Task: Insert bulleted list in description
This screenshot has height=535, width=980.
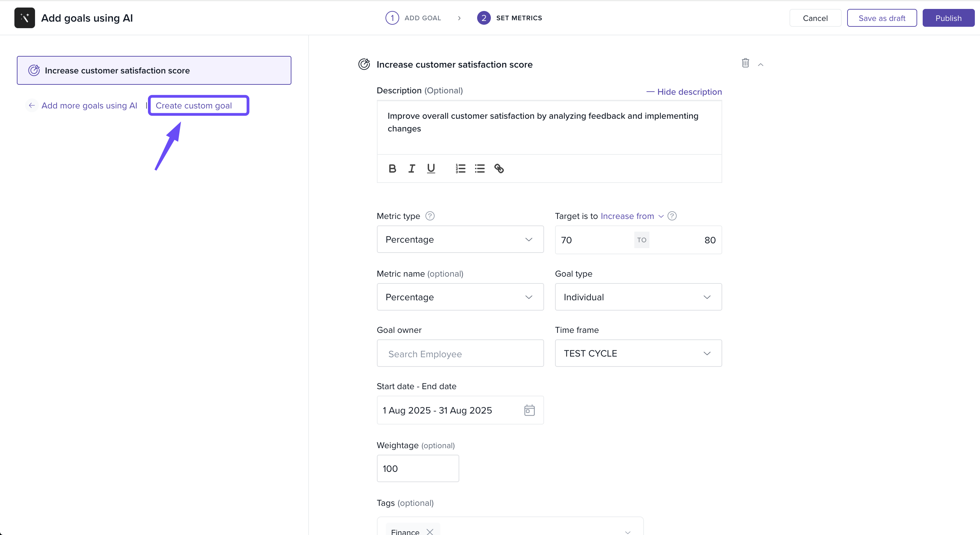Action: (x=480, y=168)
